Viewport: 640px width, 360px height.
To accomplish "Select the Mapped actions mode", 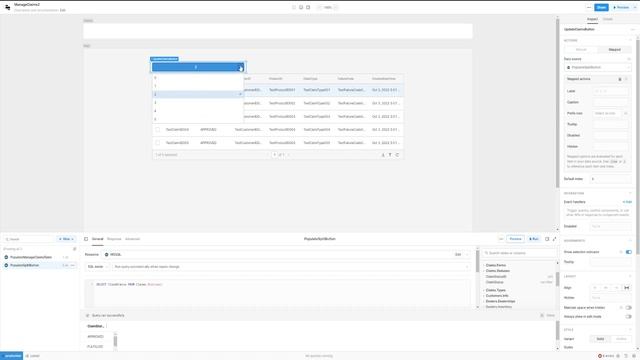I will [614, 50].
